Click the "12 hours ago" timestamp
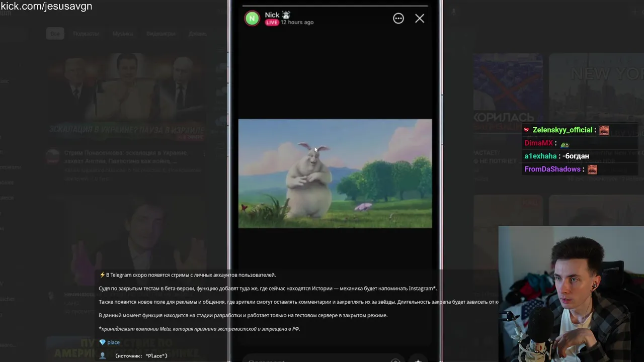The width and height of the screenshot is (644, 362). 297,23
